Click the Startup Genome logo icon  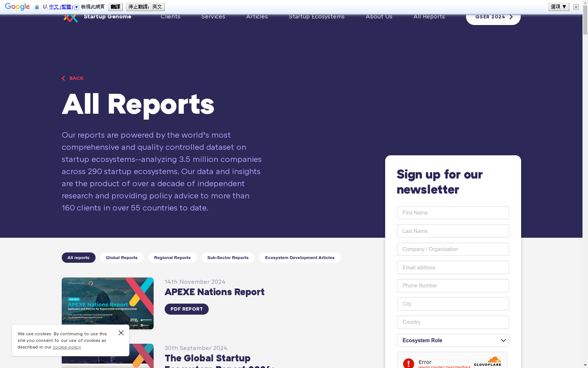tap(71, 18)
